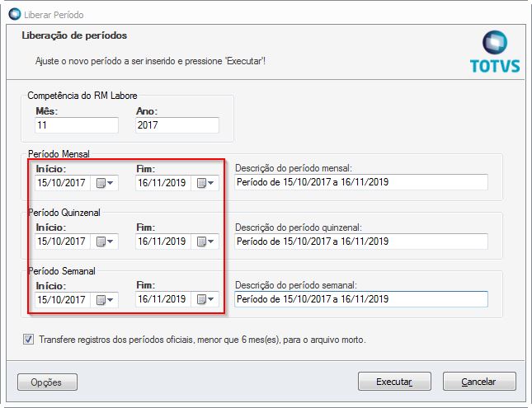The width and height of the screenshot is (532, 408).
Task: Click the Descrição do período quinzenal field
Action: (361, 242)
